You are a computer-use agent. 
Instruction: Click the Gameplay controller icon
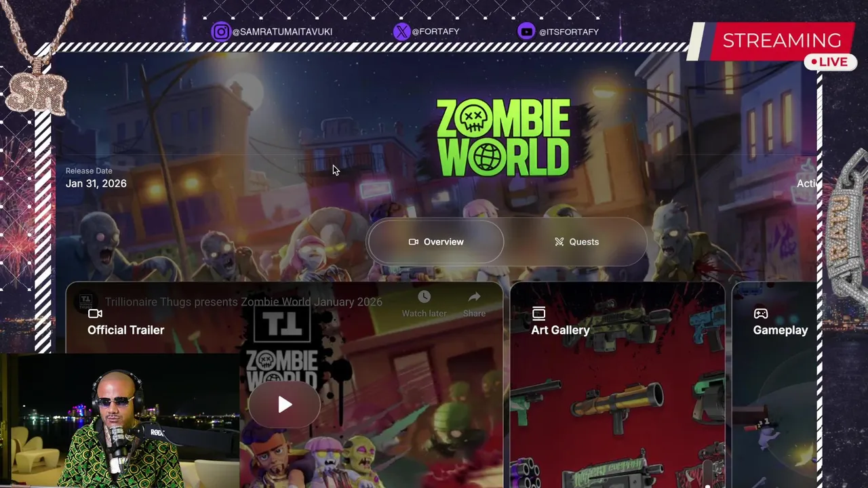click(761, 314)
